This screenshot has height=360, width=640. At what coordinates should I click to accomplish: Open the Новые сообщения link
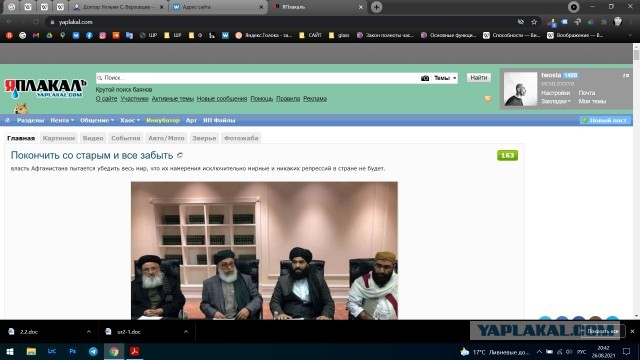point(222,98)
